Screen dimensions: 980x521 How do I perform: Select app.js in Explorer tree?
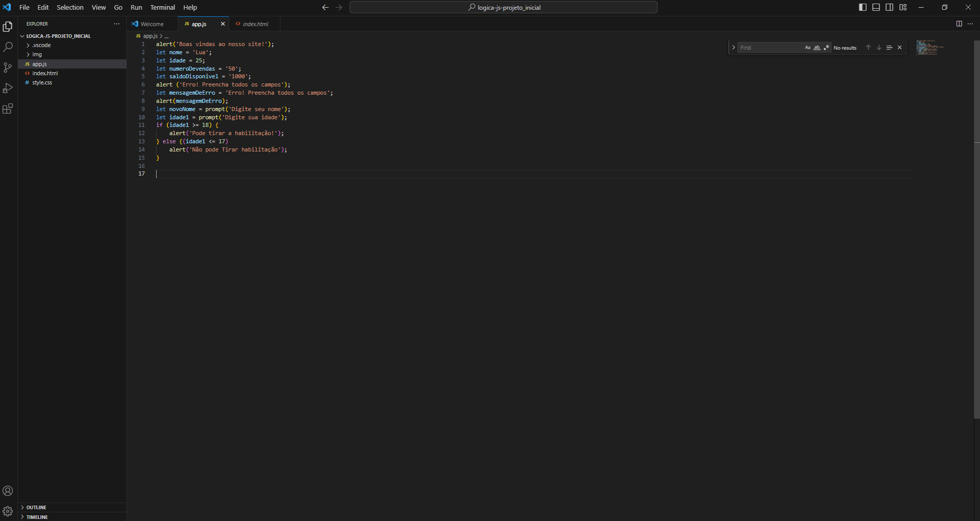tap(72, 64)
